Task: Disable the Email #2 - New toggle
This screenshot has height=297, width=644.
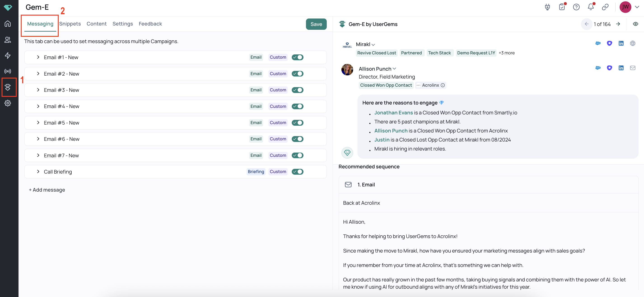Action: 298,74
